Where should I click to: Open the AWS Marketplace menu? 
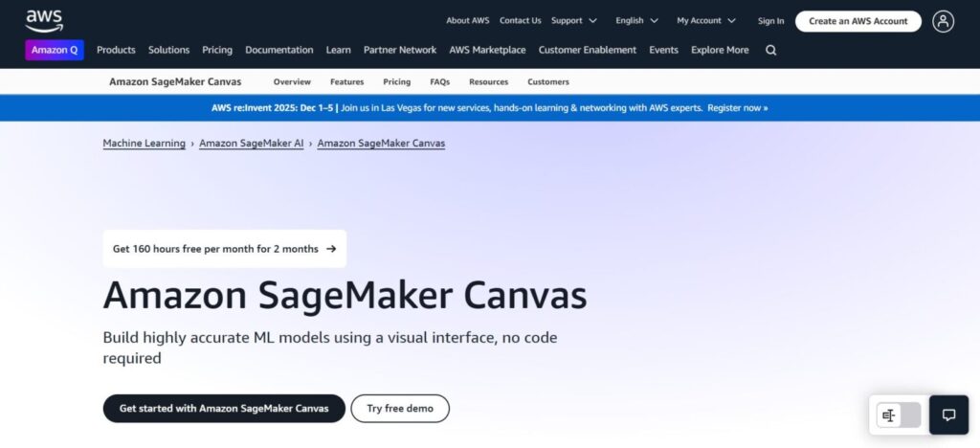click(487, 50)
